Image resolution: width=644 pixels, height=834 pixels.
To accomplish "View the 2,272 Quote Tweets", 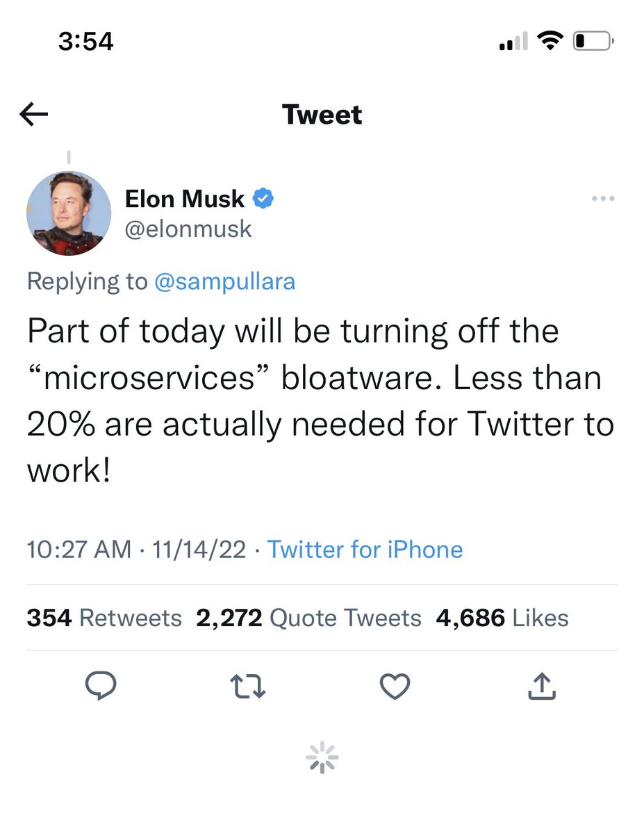I will coord(308,618).
